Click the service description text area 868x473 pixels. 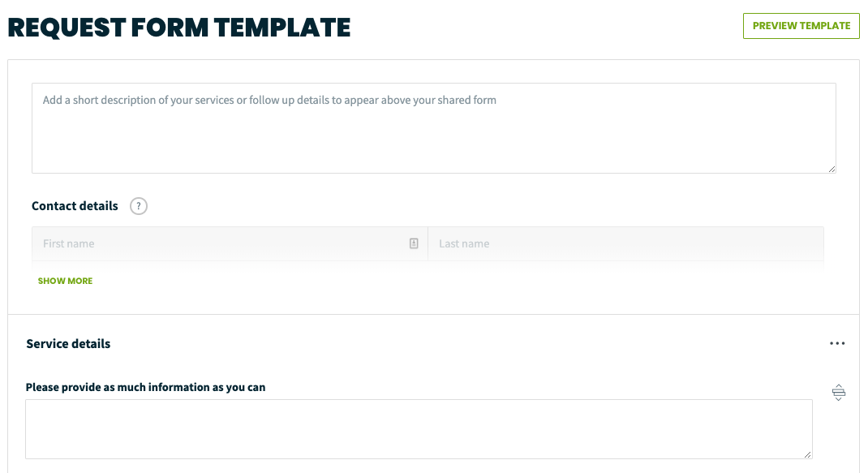(x=434, y=126)
